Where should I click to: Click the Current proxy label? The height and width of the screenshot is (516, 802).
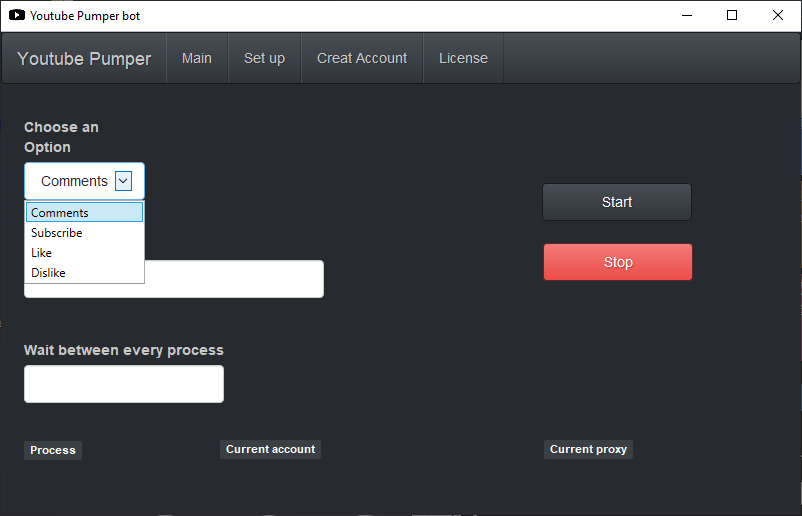[x=588, y=449]
